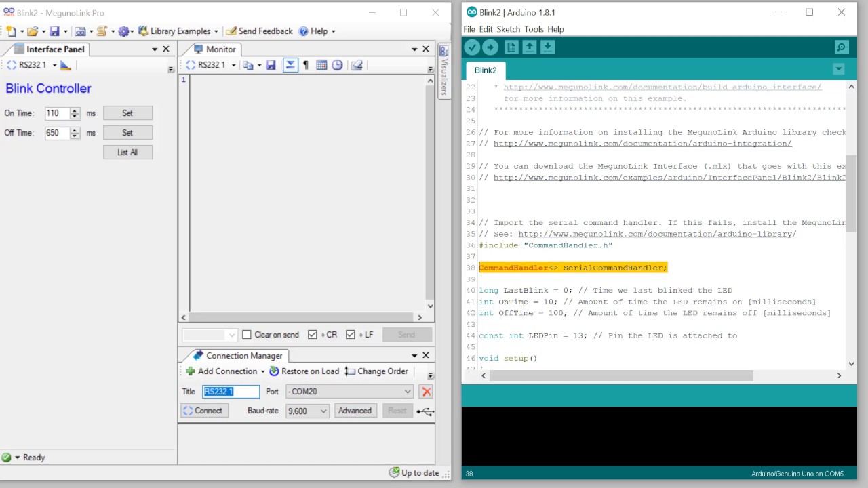Click the Arduino Upload arrow icon
The image size is (868, 488).
click(490, 47)
